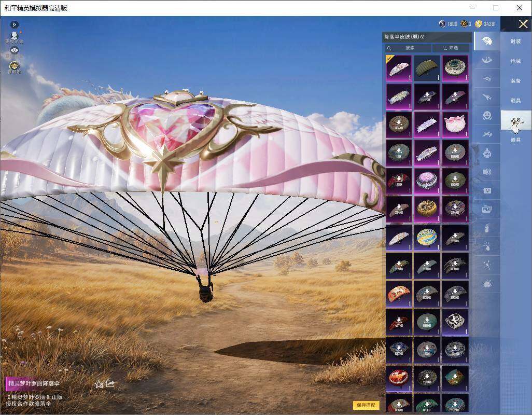Select the magic wand sparkle category icon
Screen dimensions: 532x415
487,265
